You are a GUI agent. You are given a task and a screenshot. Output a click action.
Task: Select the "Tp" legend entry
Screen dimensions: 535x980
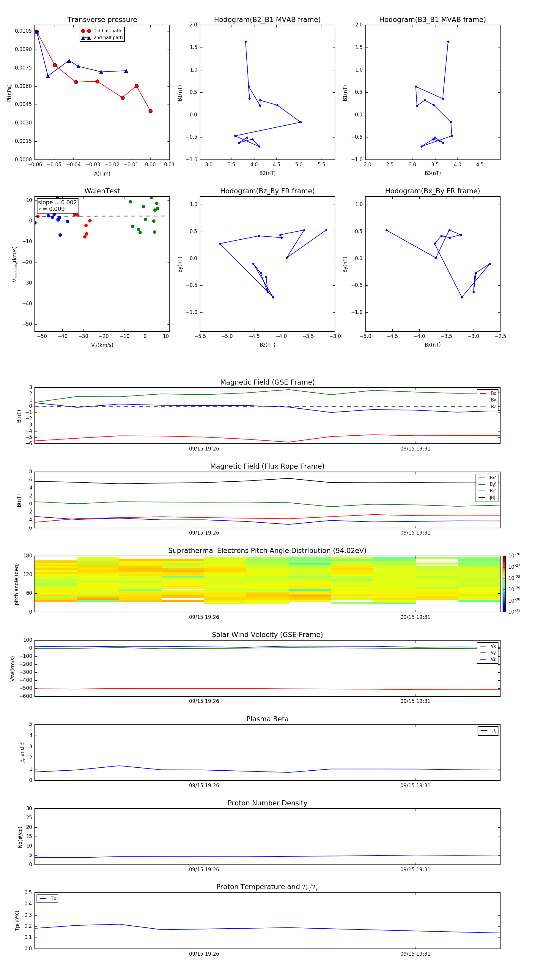click(x=48, y=899)
